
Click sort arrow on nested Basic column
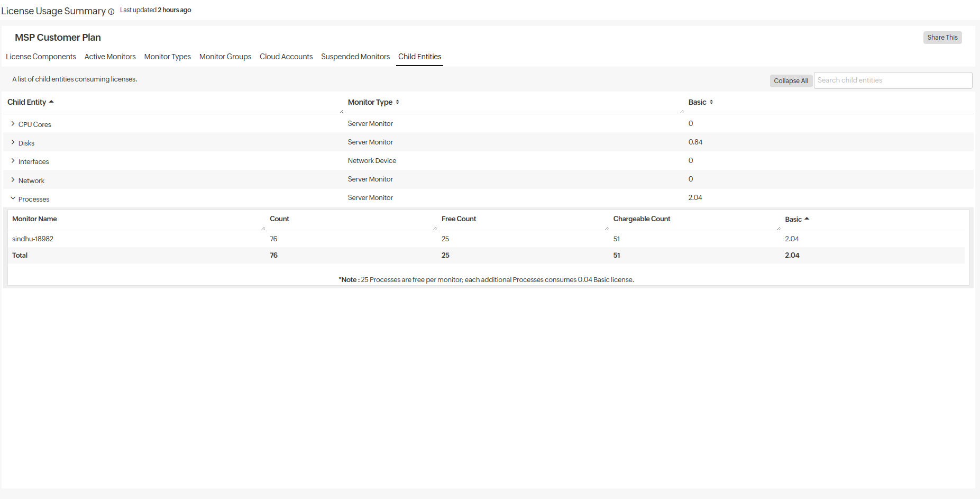tap(807, 219)
